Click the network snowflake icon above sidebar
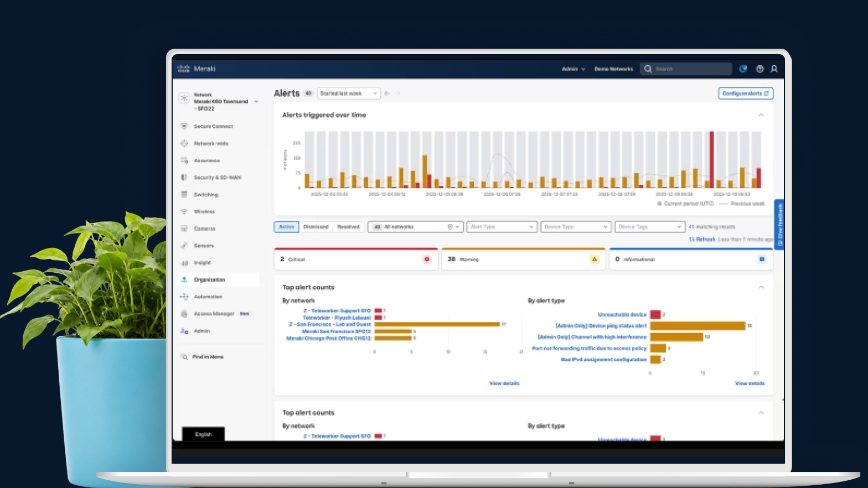Image resolution: width=868 pixels, height=488 pixels. click(184, 98)
